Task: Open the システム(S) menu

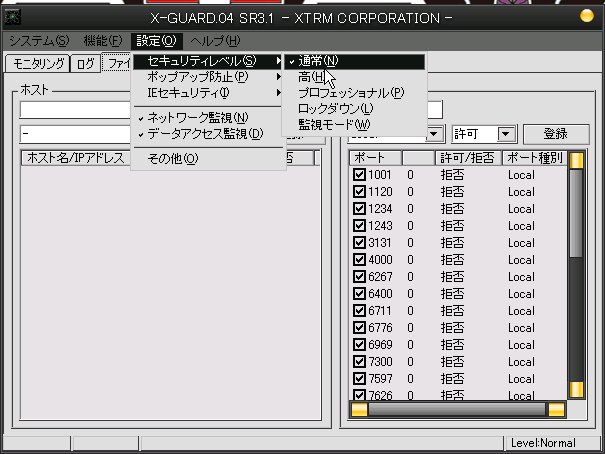Action: click(39, 41)
